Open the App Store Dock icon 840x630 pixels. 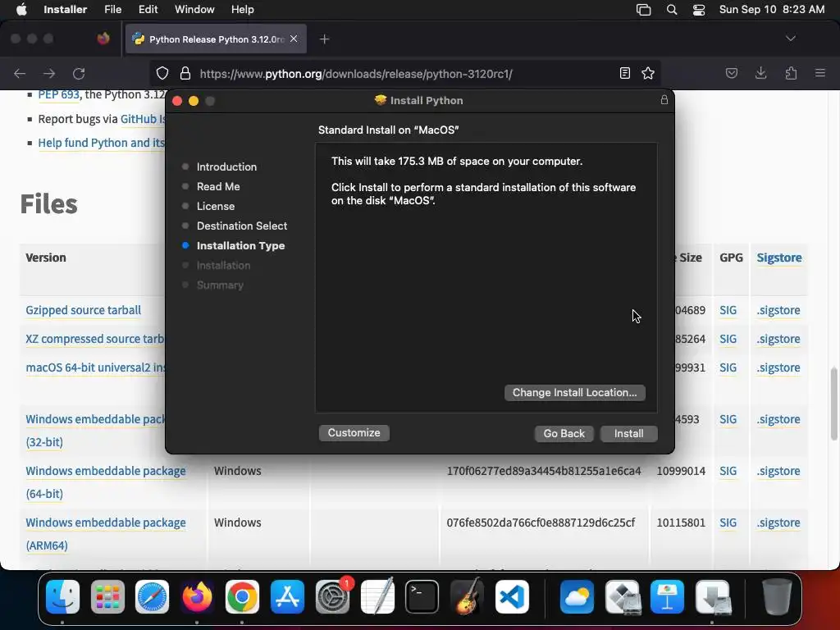[x=287, y=597]
